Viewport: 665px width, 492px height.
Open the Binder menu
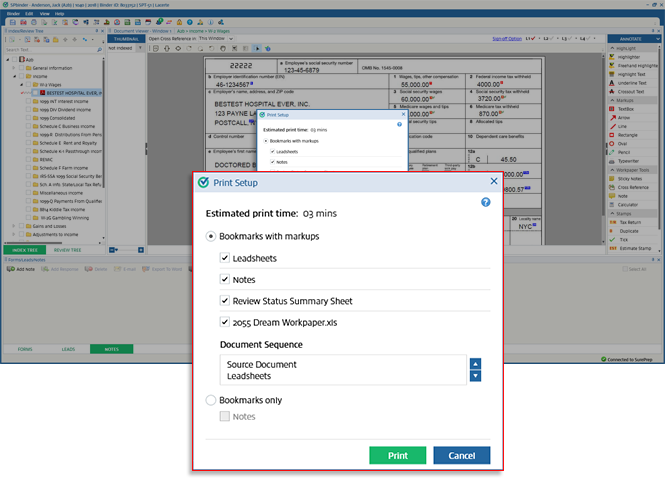coord(14,14)
